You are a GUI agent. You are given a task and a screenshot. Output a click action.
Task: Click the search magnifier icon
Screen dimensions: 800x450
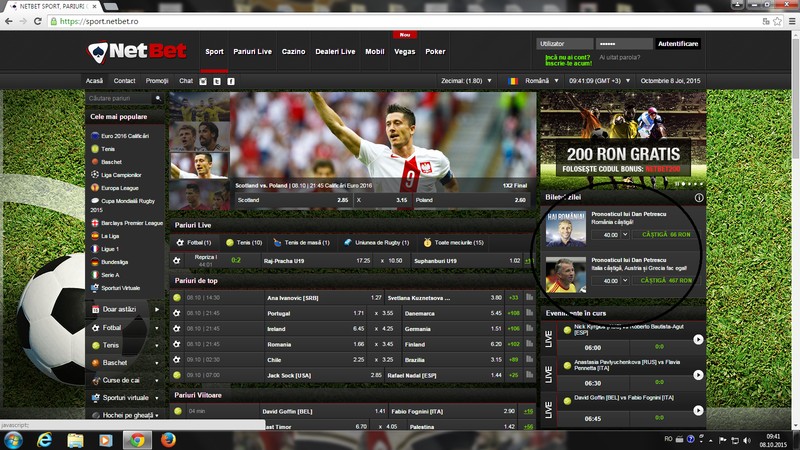(158, 98)
